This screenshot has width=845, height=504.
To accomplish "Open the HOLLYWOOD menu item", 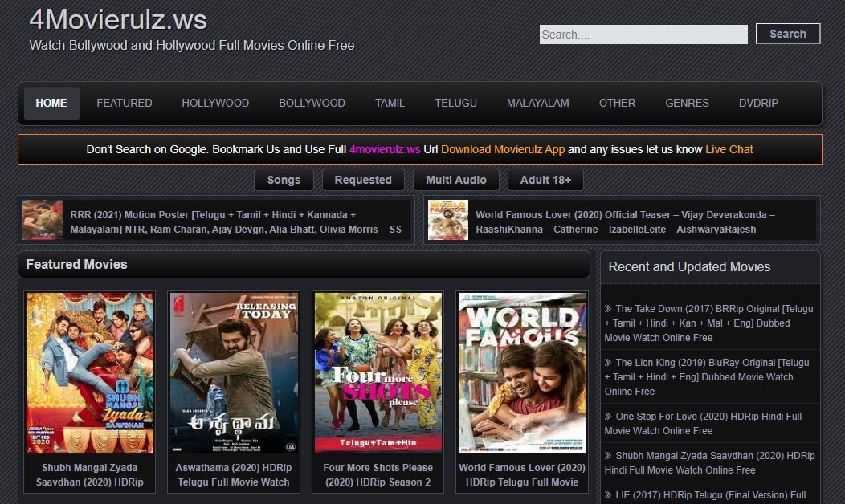I will click(x=215, y=103).
